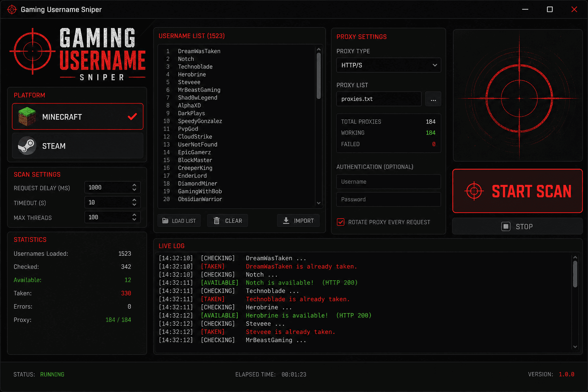This screenshot has width=588, height=392.
Task: Decrease Request Delay with down arrow
Action: click(x=134, y=190)
